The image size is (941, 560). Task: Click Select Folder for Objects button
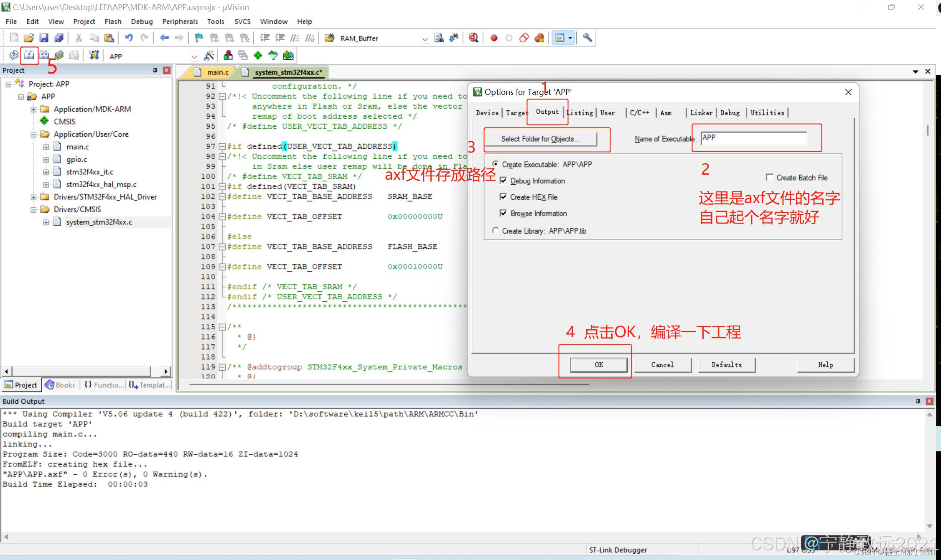click(x=540, y=139)
